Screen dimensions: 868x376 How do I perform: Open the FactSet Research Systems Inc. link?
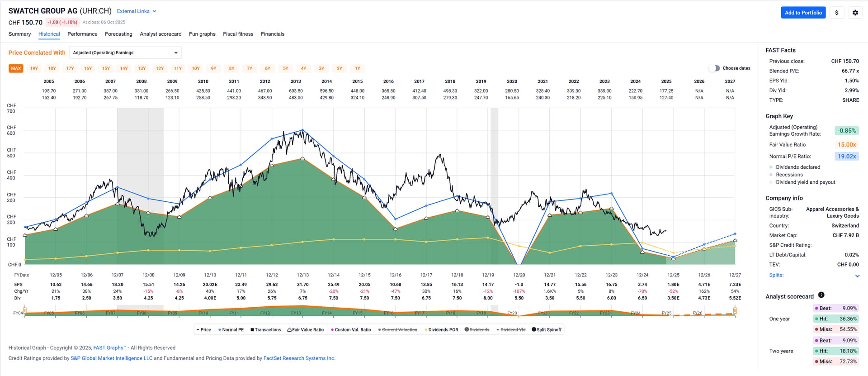pyautogui.click(x=299, y=358)
